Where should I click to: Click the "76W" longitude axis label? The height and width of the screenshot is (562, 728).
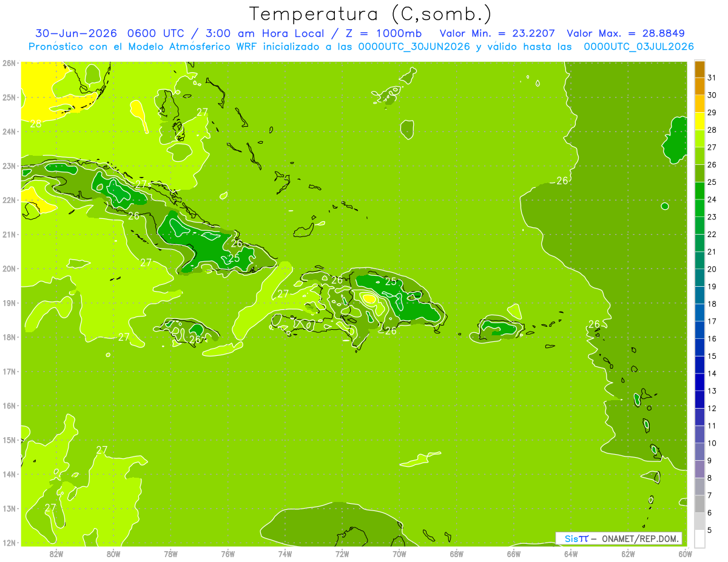pyautogui.click(x=227, y=554)
